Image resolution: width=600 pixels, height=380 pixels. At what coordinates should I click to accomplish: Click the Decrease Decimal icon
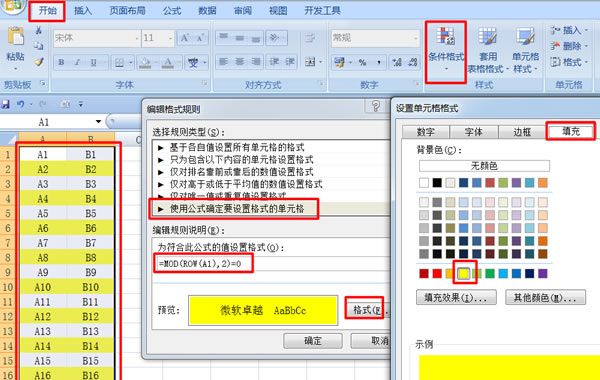(x=412, y=62)
